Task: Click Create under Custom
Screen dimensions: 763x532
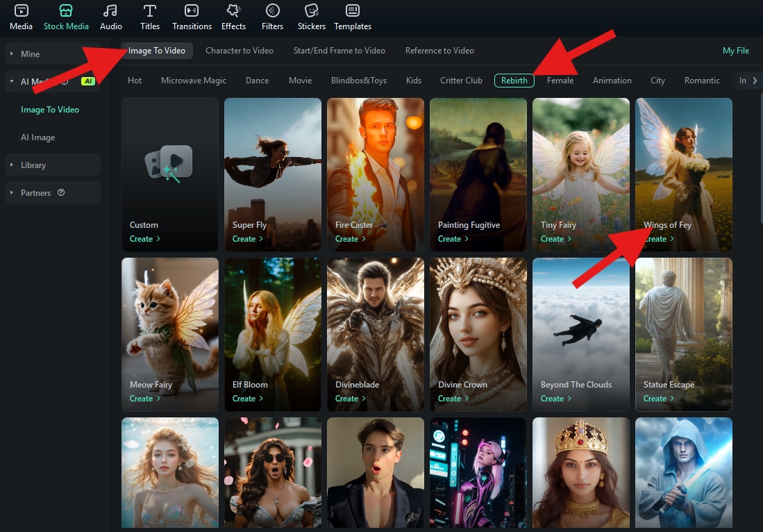Action: [x=144, y=238]
